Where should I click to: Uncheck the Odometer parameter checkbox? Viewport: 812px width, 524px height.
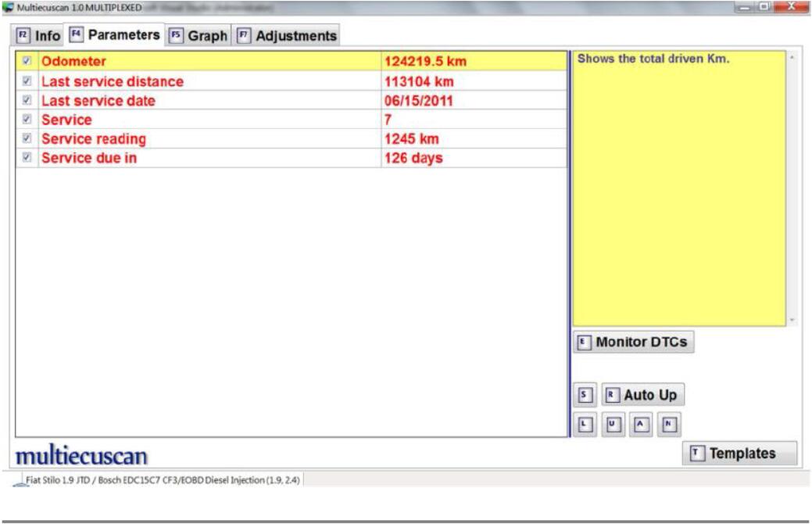[x=27, y=61]
